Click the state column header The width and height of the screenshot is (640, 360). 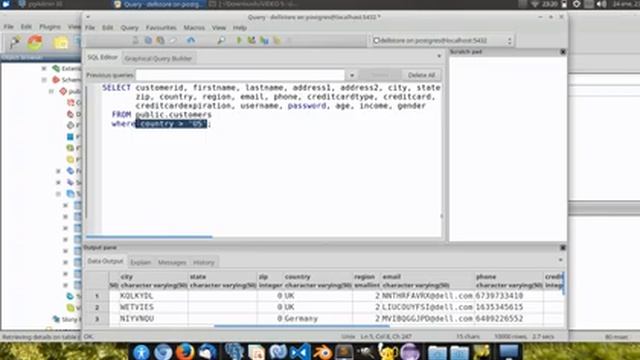[222, 281]
